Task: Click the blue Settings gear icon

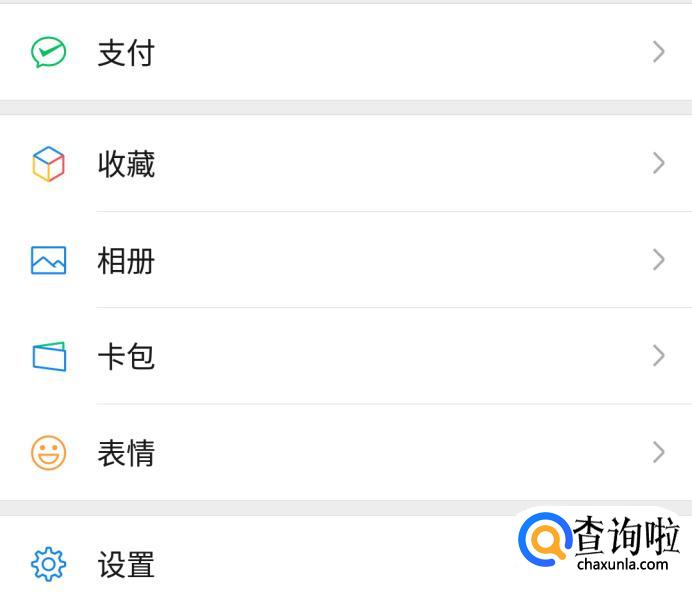Action: point(48,565)
